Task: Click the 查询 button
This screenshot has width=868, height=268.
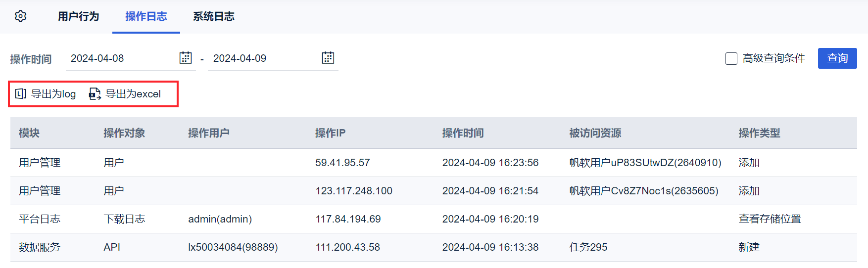Action: [837, 58]
